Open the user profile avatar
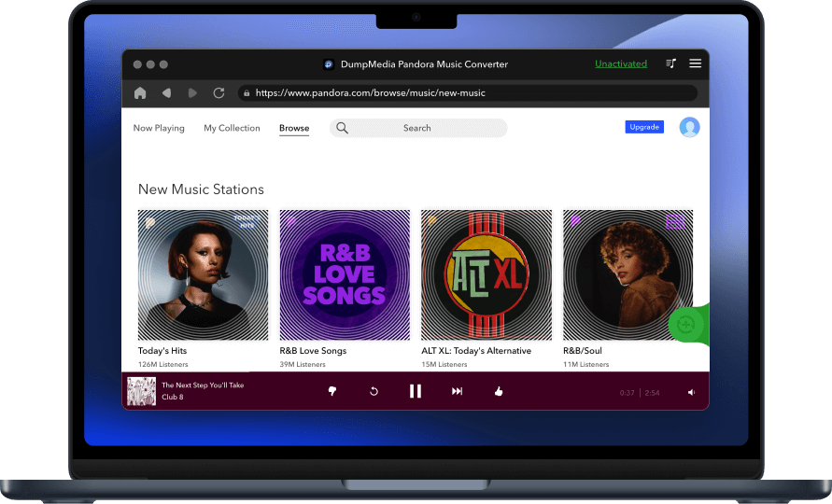Image resolution: width=832 pixels, height=504 pixels. 689,127
